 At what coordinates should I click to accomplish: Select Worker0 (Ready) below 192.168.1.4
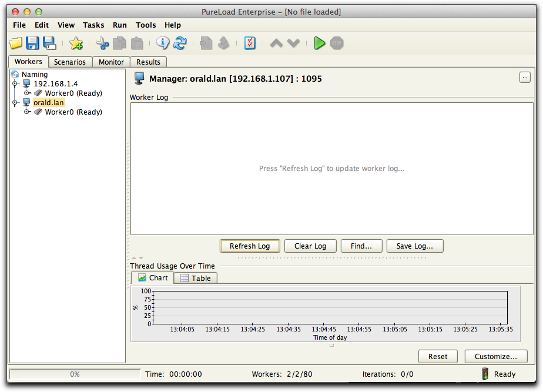pyautogui.click(x=73, y=93)
